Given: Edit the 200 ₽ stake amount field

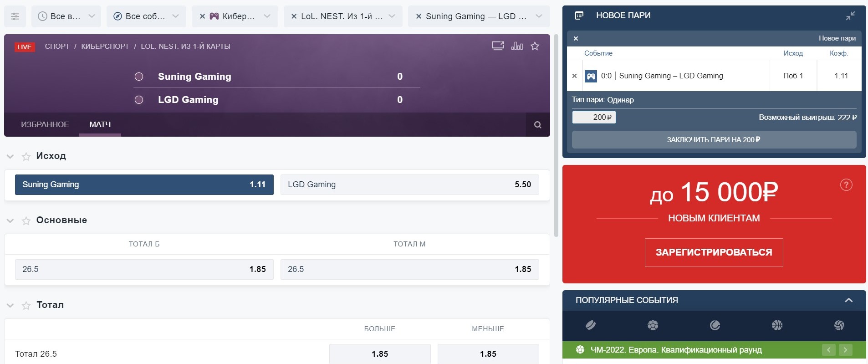Looking at the screenshot, I should pyautogui.click(x=594, y=118).
